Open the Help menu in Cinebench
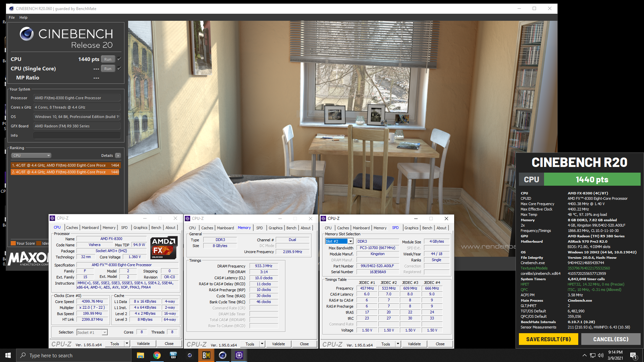This screenshot has height=362, width=644. click(x=23, y=17)
